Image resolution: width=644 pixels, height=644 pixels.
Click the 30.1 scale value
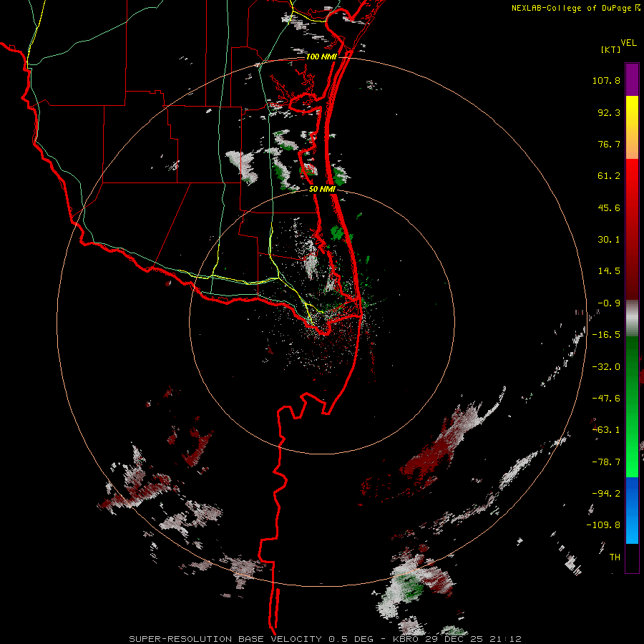609,240
